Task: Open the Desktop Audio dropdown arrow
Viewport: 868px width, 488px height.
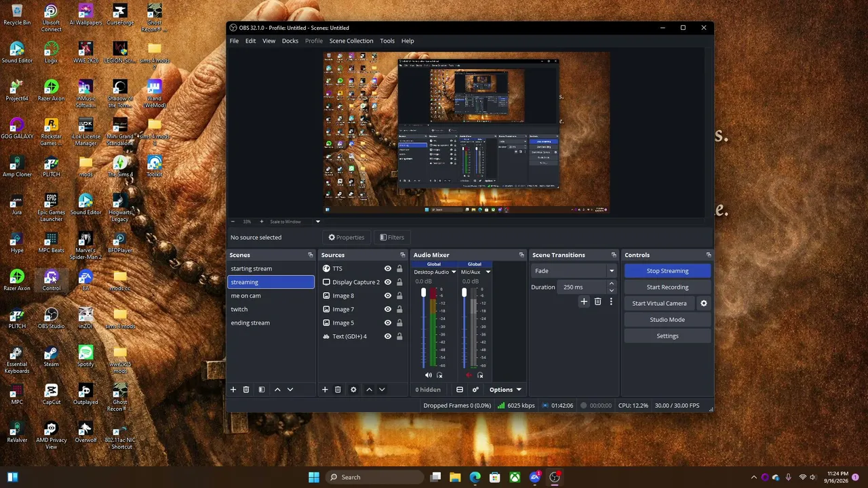Action: (x=453, y=272)
